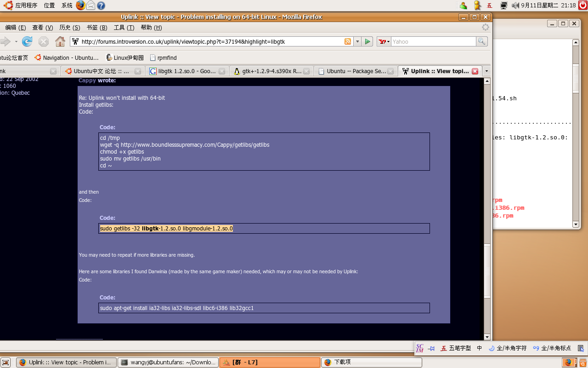Reload the current page
588x368 pixels.
[27, 41]
